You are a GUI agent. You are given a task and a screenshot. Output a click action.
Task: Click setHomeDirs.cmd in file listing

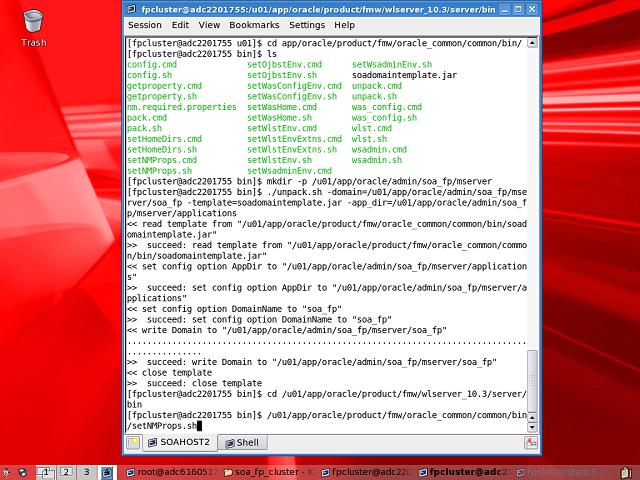tap(164, 139)
